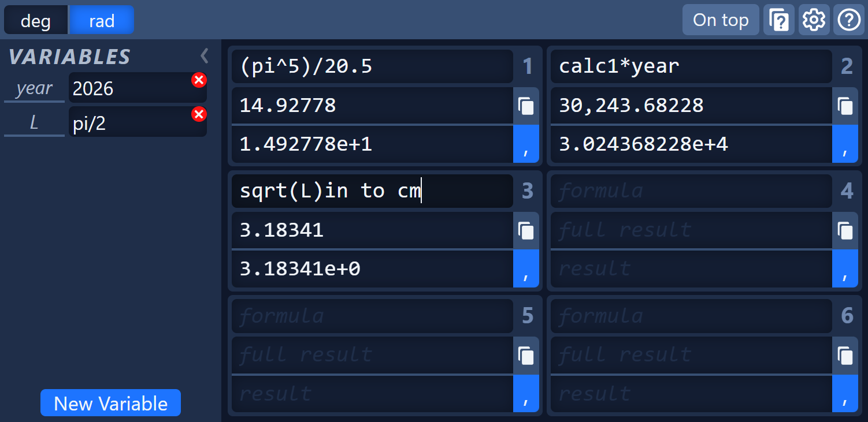
Task: Open the help question mark icon
Action: pyautogui.click(x=849, y=20)
